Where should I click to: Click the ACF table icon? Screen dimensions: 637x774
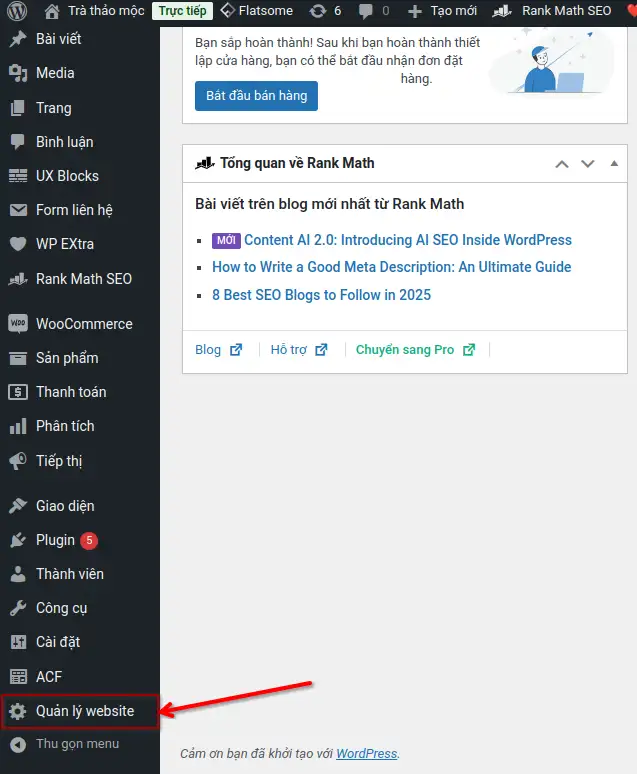click(x=18, y=676)
